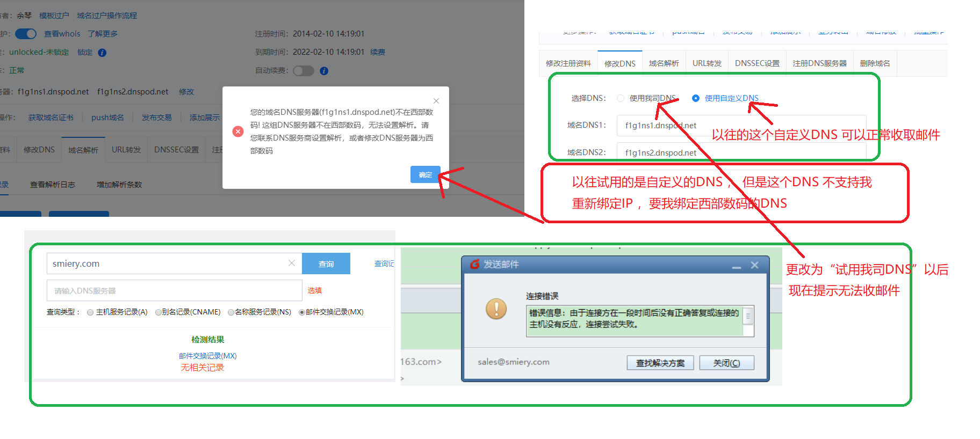Open the DNSSEC设置 tab in the right panel
The image size is (980, 439).
pos(757,63)
